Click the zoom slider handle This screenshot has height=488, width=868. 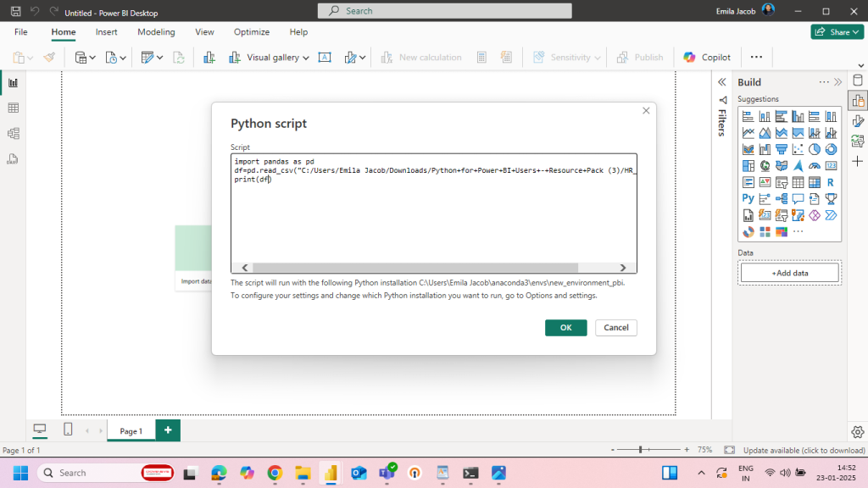pyautogui.click(x=641, y=450)
